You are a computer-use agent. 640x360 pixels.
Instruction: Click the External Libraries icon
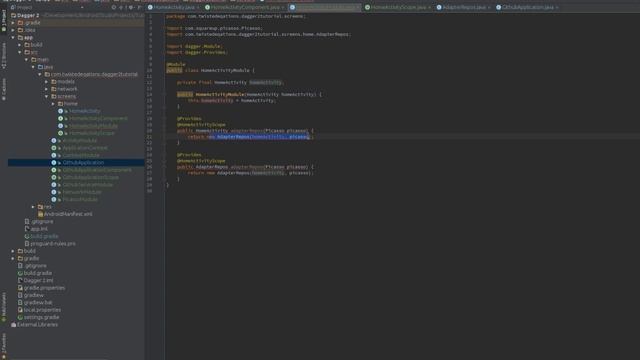[13, 324]
